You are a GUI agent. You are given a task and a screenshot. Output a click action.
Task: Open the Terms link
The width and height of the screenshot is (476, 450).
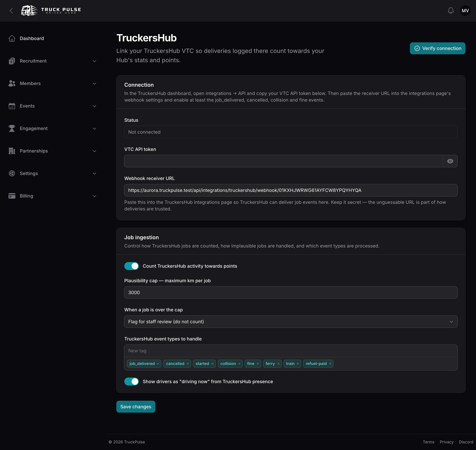428,442
